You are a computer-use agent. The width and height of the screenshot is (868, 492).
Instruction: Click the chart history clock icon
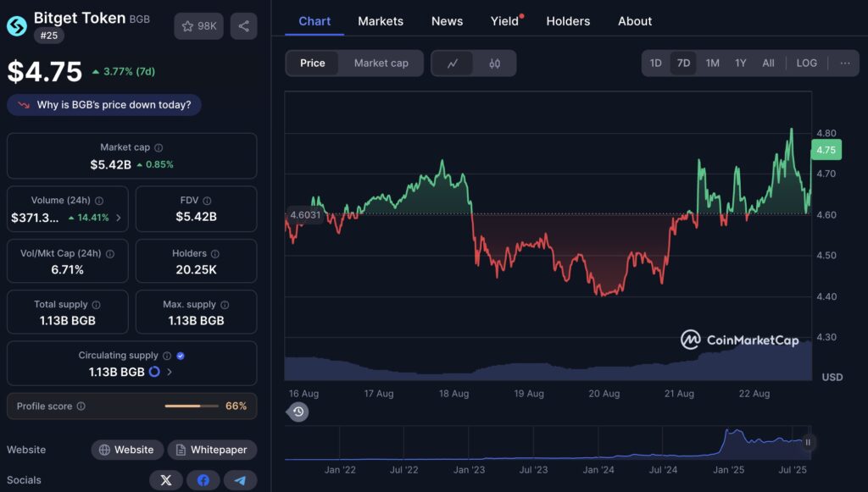(298, 412)
